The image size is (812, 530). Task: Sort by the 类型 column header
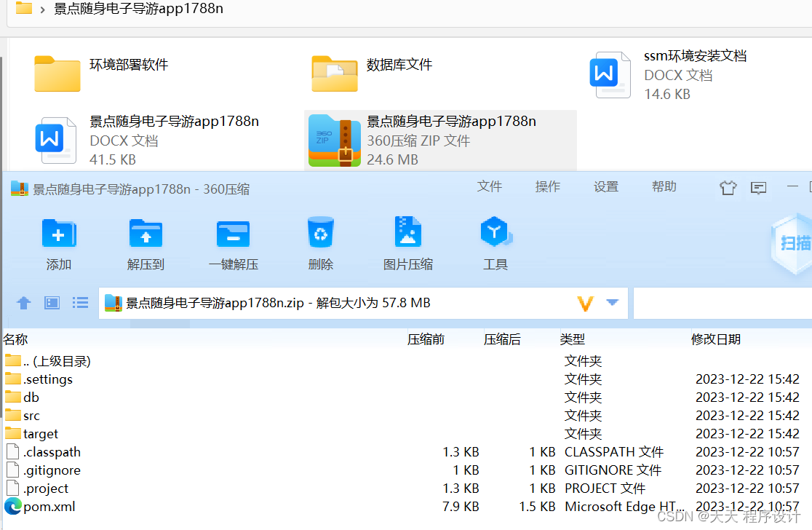[x=572, y=339]
